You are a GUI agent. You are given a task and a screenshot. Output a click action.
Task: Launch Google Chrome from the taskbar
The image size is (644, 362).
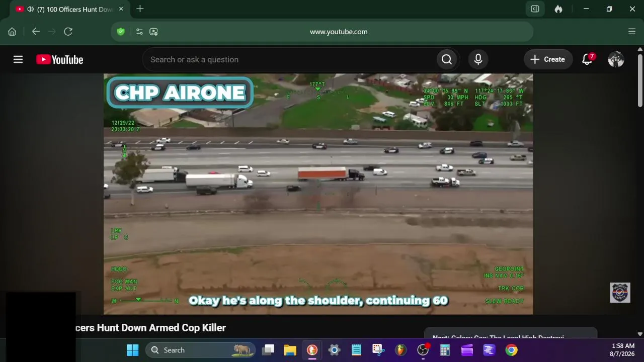click(x=511, y=350)
